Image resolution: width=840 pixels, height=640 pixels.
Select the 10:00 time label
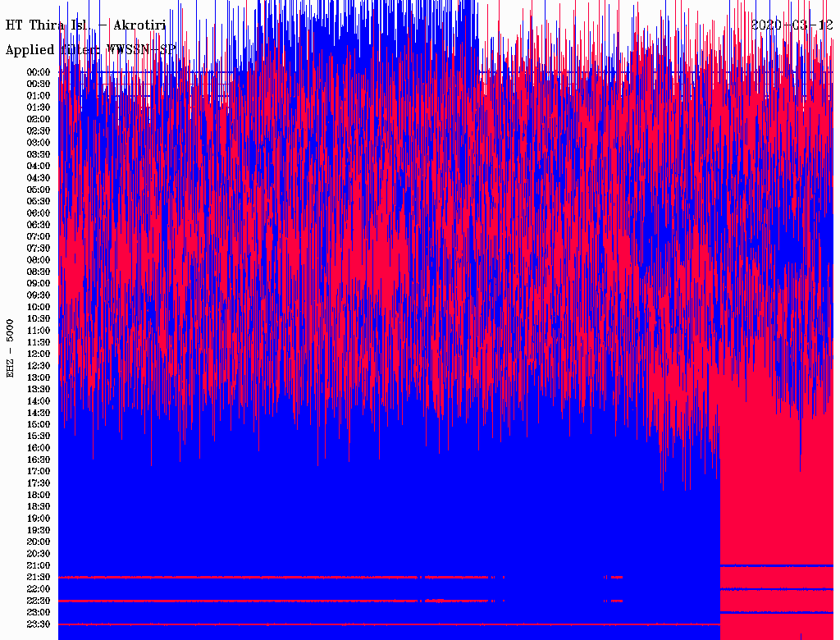pos(39,307)
